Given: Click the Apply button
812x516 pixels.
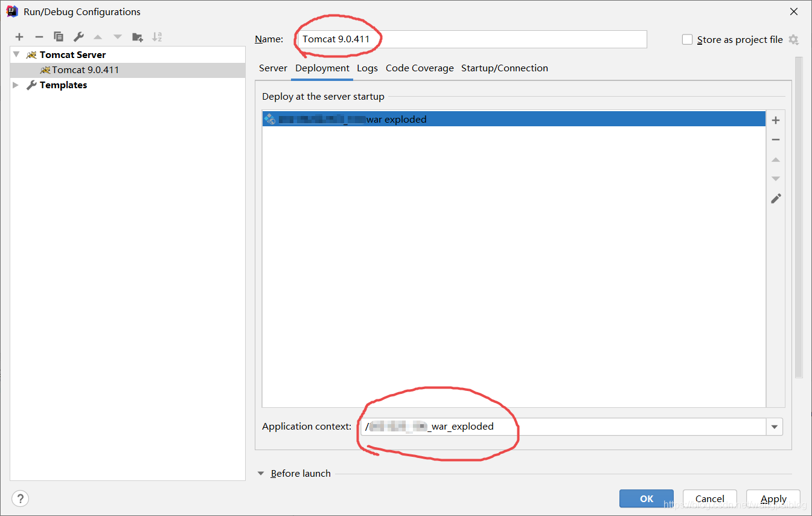Looking at the screenshot, I should (773, 498).
